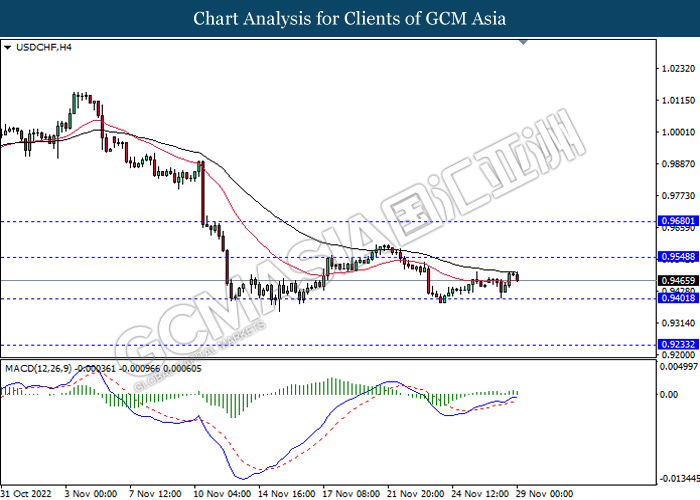Image resolution: width=700 pixels, height=500 pixels.
Task: Select the 0.95488 price level label
Action: pos(678,257)
